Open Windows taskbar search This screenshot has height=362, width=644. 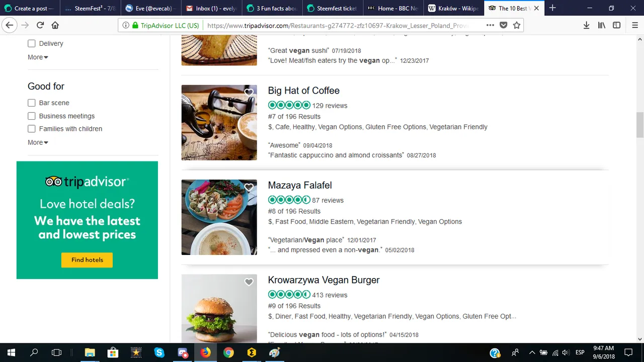[34, 352]
